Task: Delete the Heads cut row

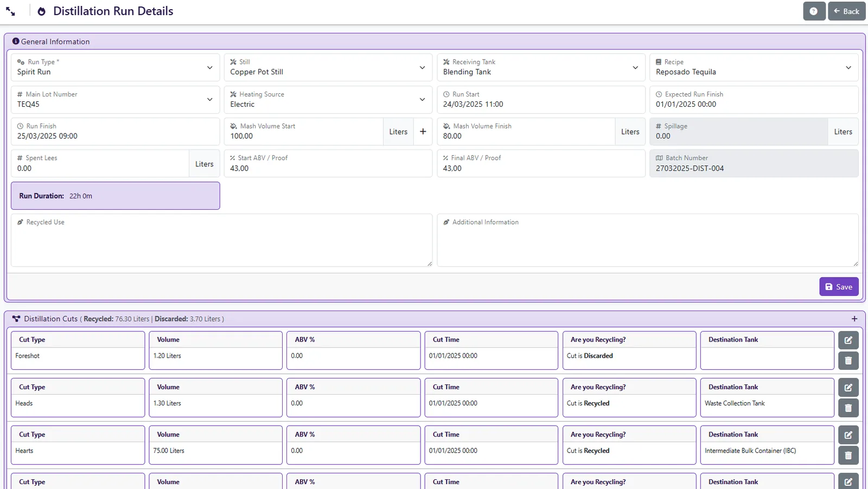Action: tap(848, 408)
